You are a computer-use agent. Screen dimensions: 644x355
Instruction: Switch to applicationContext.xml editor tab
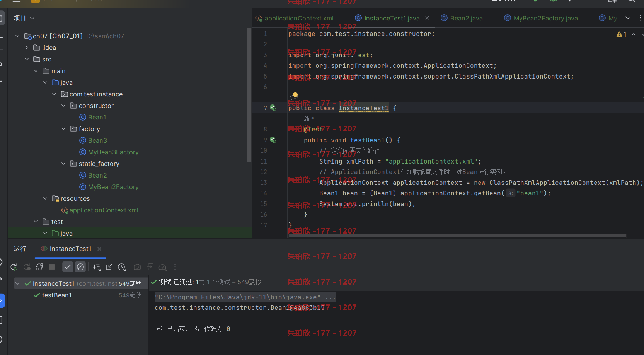[295, 18]
